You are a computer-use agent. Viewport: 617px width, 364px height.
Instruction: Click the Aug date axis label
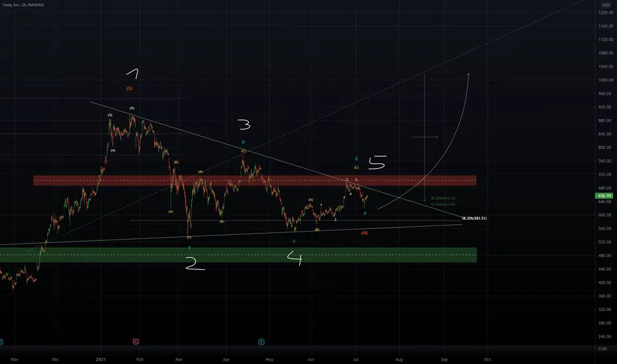coord(399,359)
